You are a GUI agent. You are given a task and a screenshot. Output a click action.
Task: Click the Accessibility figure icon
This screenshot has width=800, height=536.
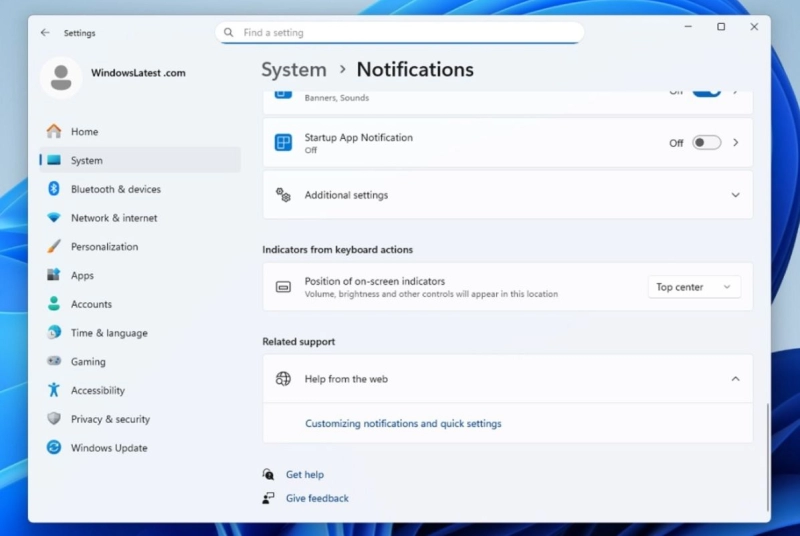[54, 391]
